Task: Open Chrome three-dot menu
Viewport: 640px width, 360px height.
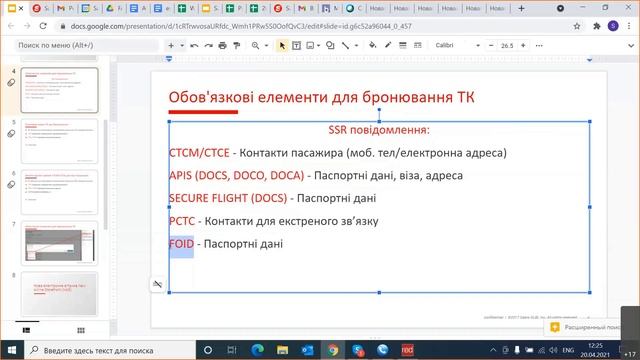Action: point(629,26)
